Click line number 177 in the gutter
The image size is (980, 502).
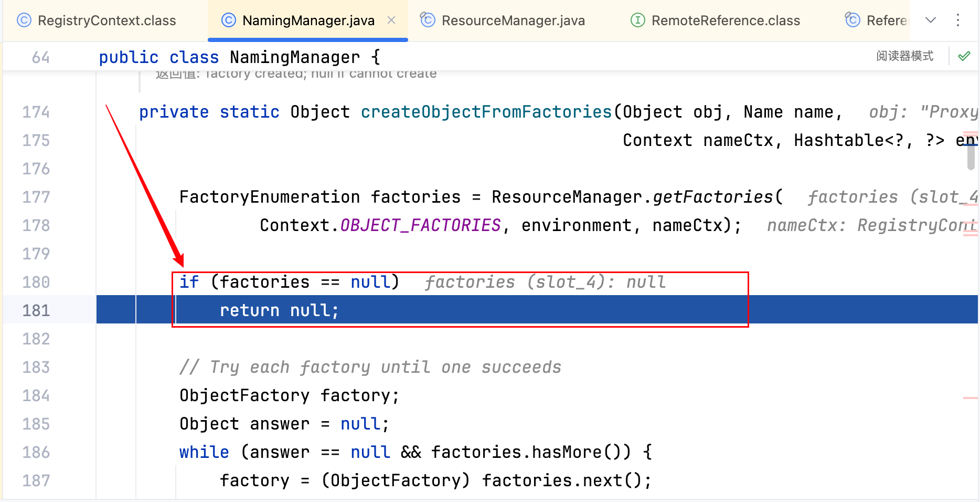36,197
